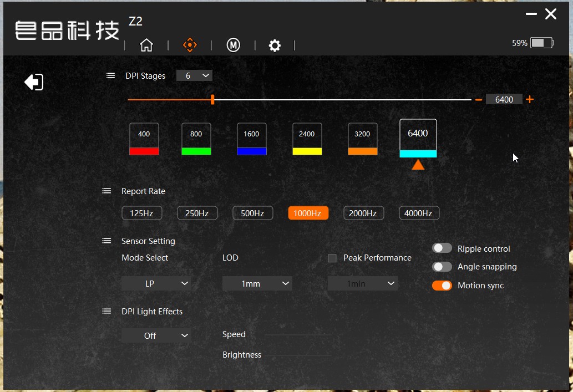Click the cyan color bar of 6400 DPI

coord(418,154)
